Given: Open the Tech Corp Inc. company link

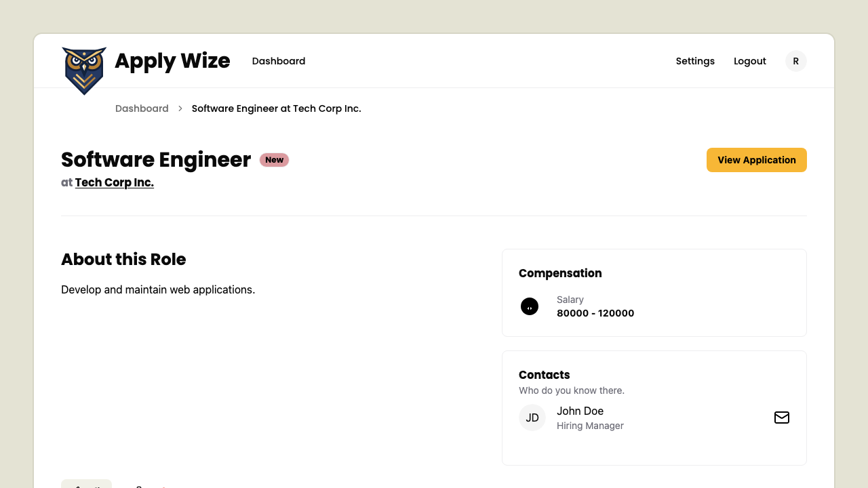Looking at the screenshot, I should pyautogui.click(x=115, y=182).
